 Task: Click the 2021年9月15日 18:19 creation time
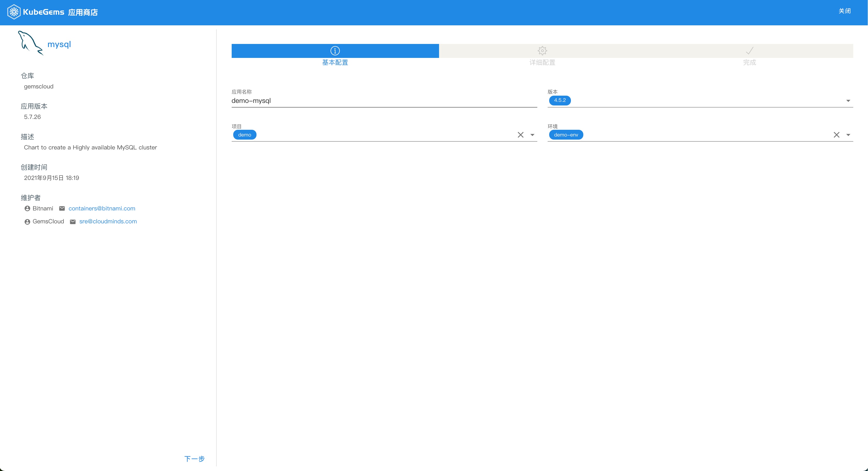(x=51, y=178)
